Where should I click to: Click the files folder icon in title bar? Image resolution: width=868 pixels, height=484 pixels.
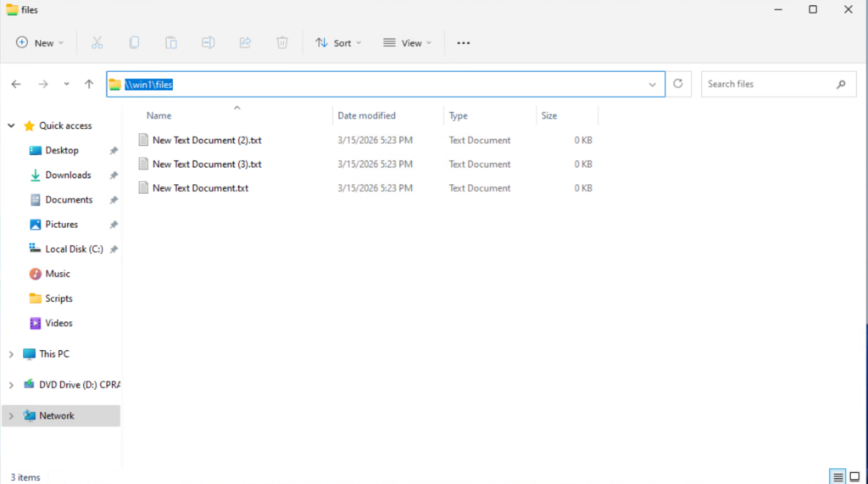point(12,10)
